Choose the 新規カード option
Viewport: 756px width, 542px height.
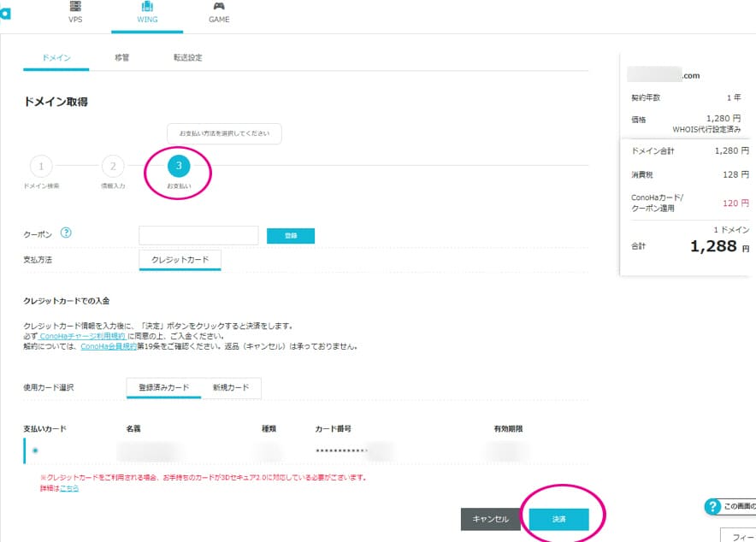[x=231, y=388]
